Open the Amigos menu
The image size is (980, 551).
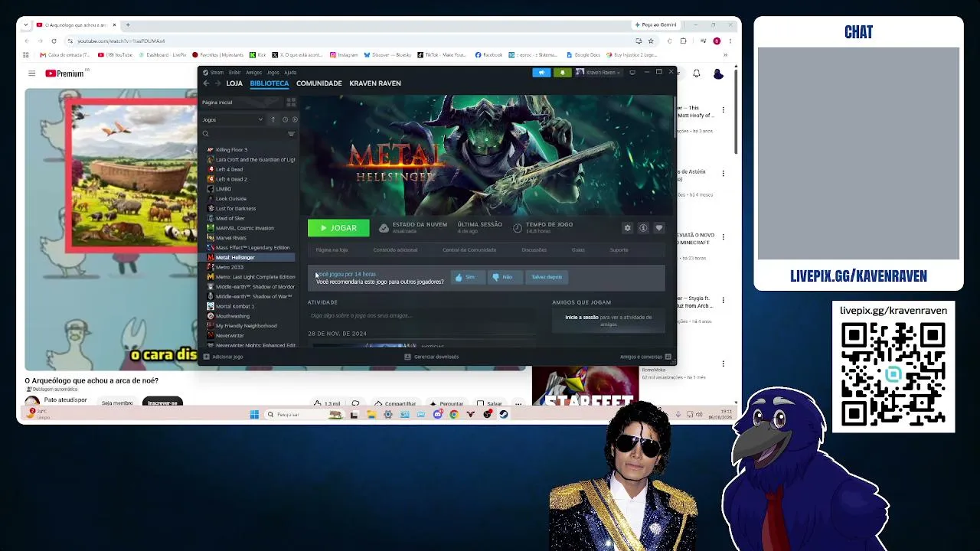tap(253, 73)
